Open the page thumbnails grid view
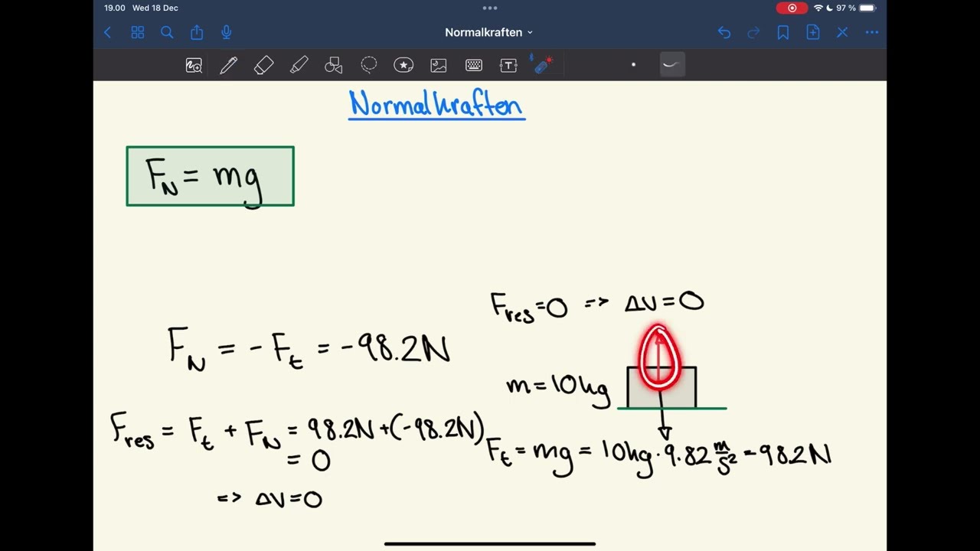 138,32
